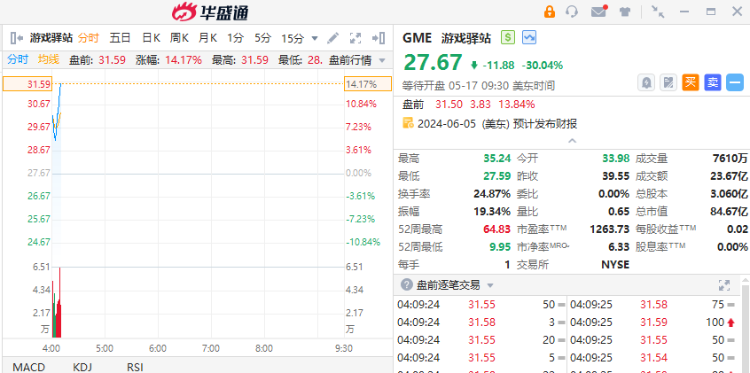Open the skin theme shirt icon
This screenshot has height=373, width=750.
[625, 11]
